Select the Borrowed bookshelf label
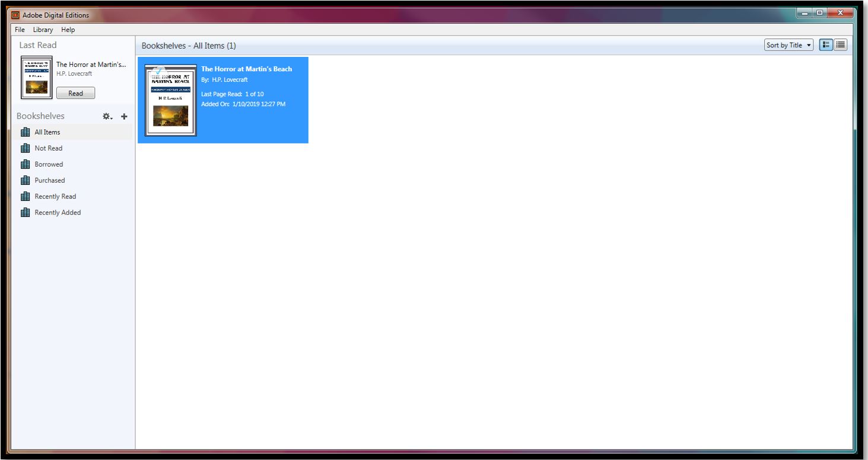868x460 pixels. pyautogui.click(x=49, y=164)
